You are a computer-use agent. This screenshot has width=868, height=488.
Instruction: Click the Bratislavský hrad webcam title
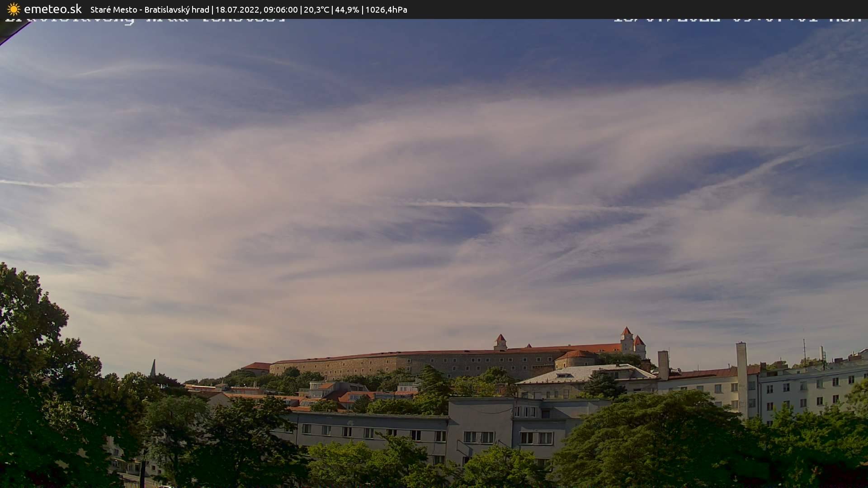176,9
